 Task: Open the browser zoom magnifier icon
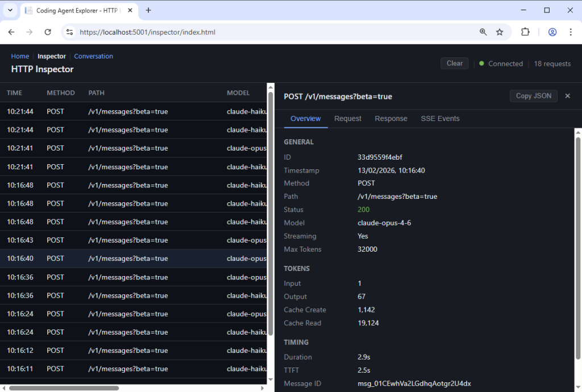pos(483,32)
